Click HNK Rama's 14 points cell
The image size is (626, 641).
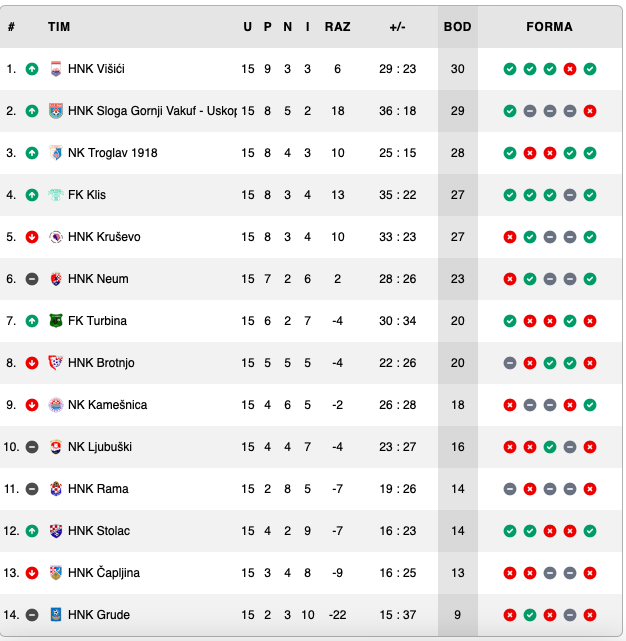[458, 489]
